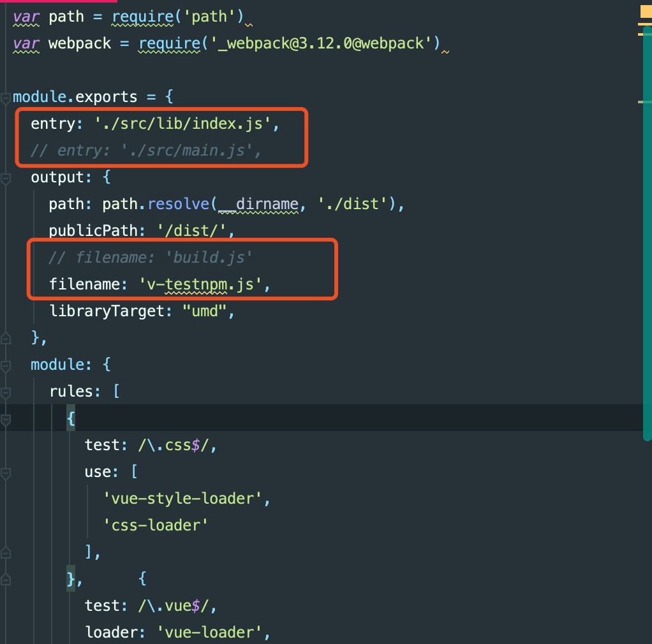This screenshot has width=652, height=644.
Task: Click the /\.vue$/ regex
Action: point(174,606)
